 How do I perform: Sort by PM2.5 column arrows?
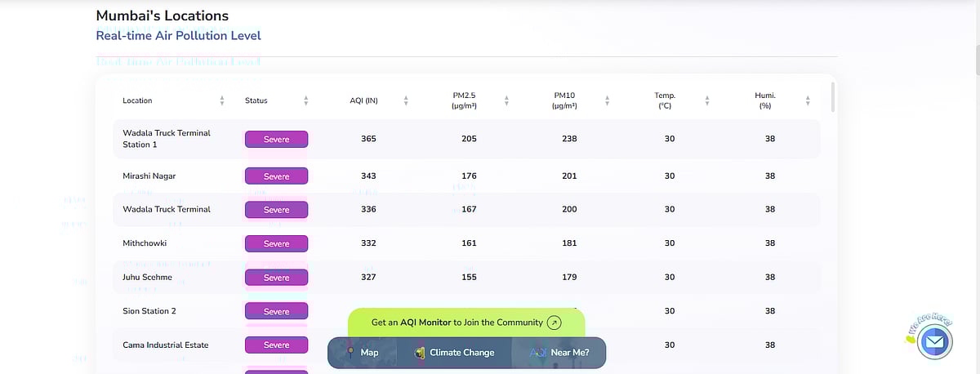click(x=506, y=100)
